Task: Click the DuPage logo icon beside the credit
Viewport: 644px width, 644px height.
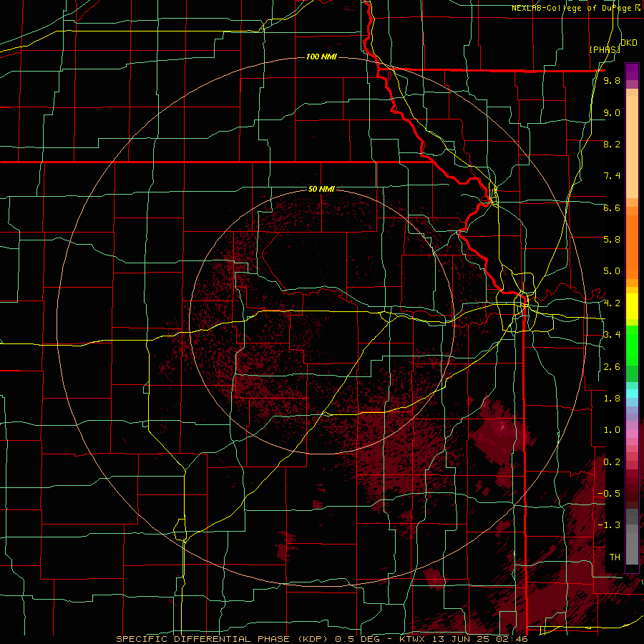Action: click(638, 8)
